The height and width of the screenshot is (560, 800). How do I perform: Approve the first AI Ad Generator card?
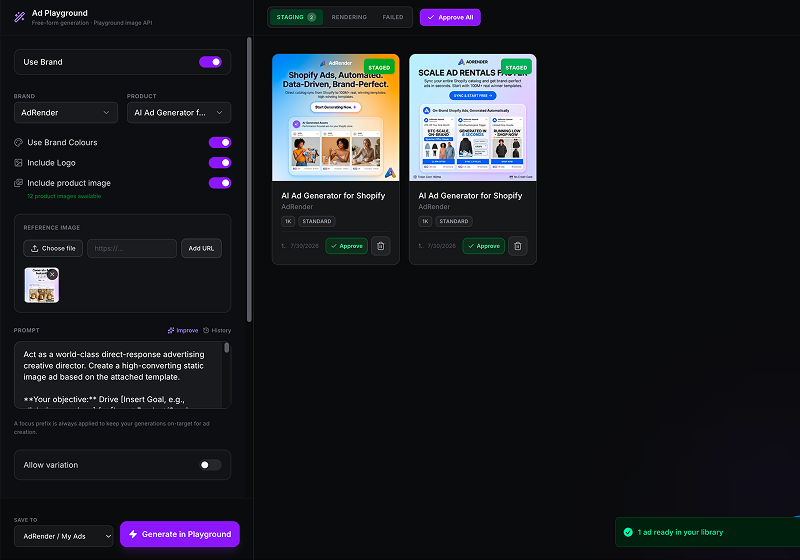(x=346, y=246)
